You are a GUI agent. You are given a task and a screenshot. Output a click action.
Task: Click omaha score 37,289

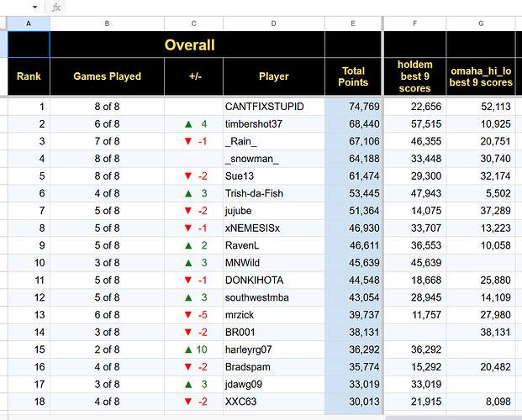coord(481,211)
